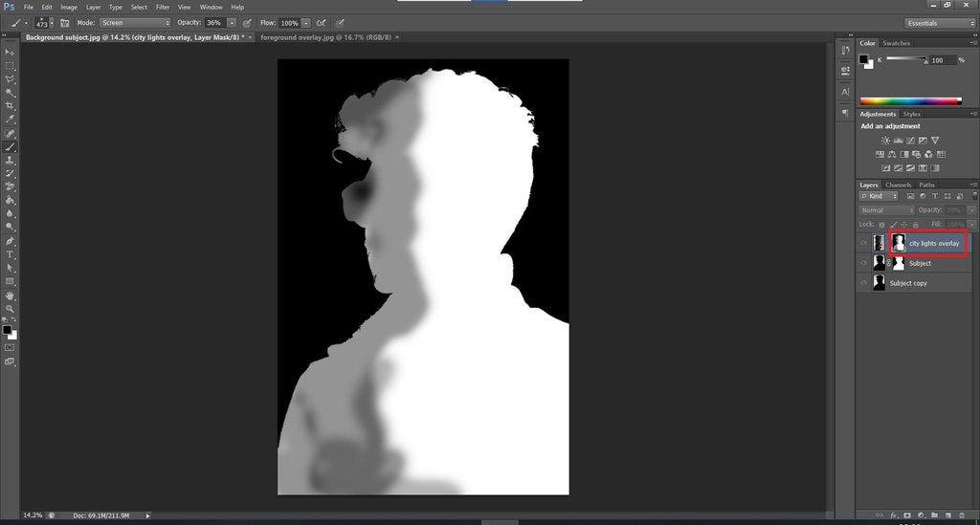Click the K slider in Color panel
The height and width of the screenshot is (525, 980).
click(x=906, y=59)
